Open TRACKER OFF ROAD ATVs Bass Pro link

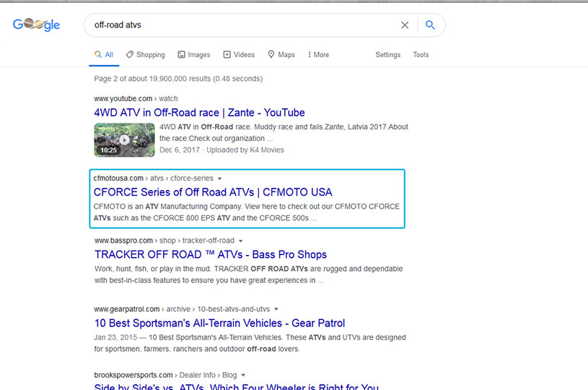[211, 254]
